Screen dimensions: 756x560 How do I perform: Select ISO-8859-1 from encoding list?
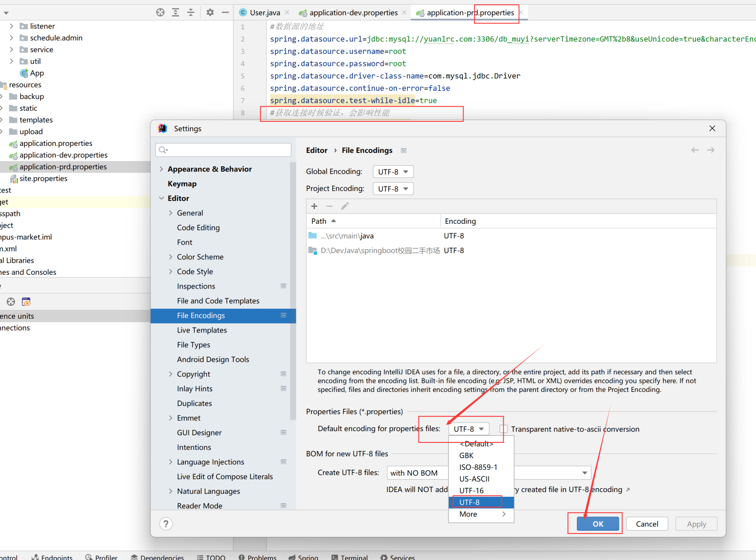[481, 467]
